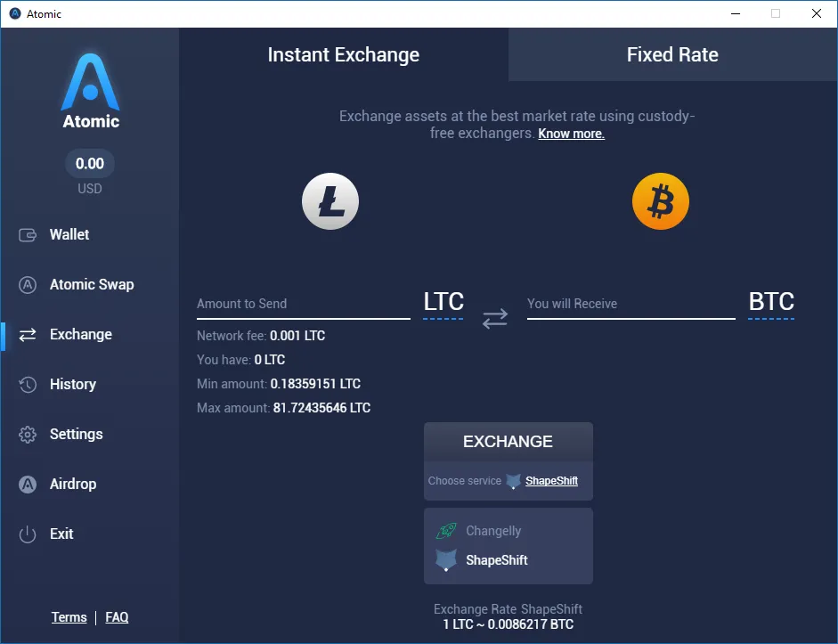Screen dimensions: 838x644
Task: Go to History in the sidebar
Action: coord(73,384)
